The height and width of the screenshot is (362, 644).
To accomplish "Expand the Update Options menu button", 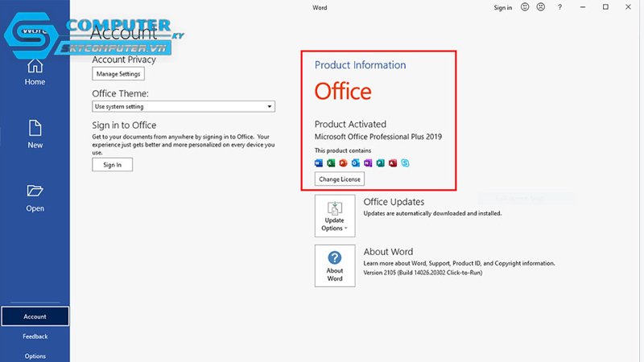I will [x=335, y=216].
